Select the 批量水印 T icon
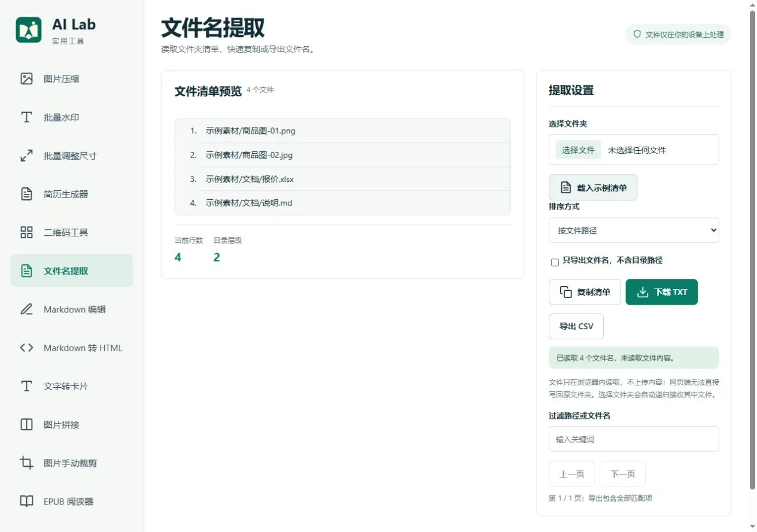This screenshot has width=757, height=532. (26, 117)
